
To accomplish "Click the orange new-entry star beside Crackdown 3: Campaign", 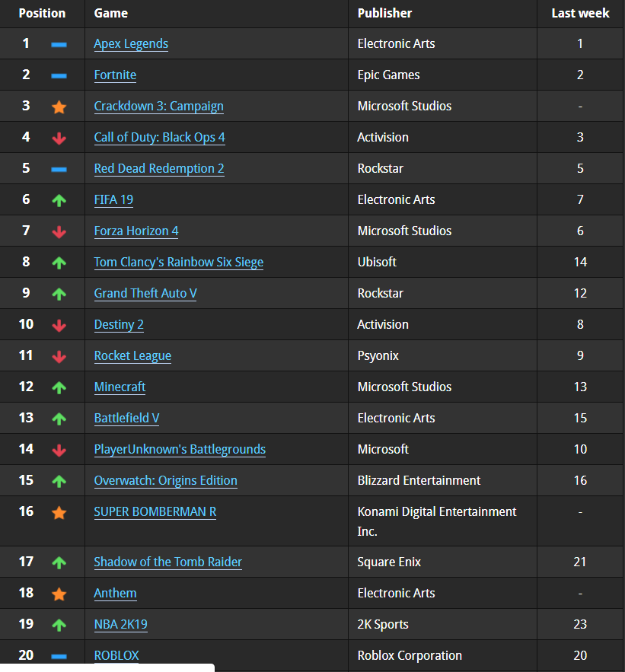I will point(59,107).
